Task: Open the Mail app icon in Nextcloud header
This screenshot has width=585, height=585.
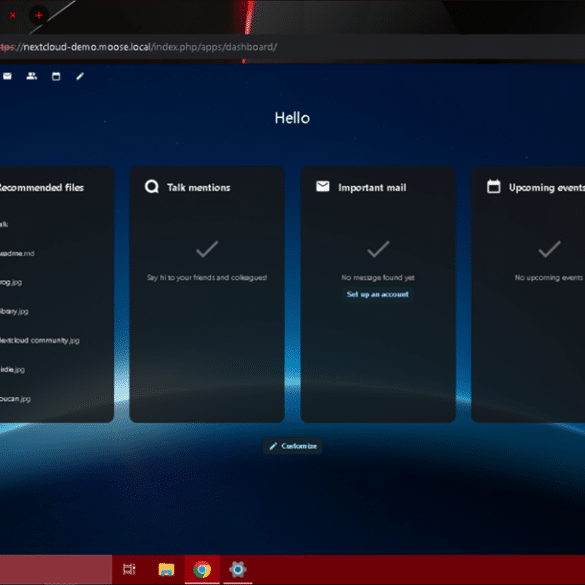Action: (7, 76)
